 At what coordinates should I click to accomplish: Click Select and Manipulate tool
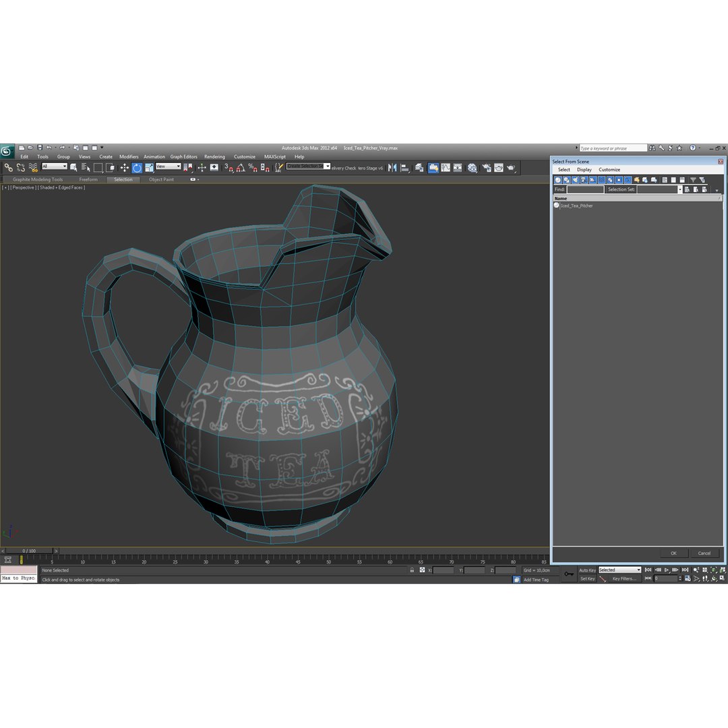202,168
